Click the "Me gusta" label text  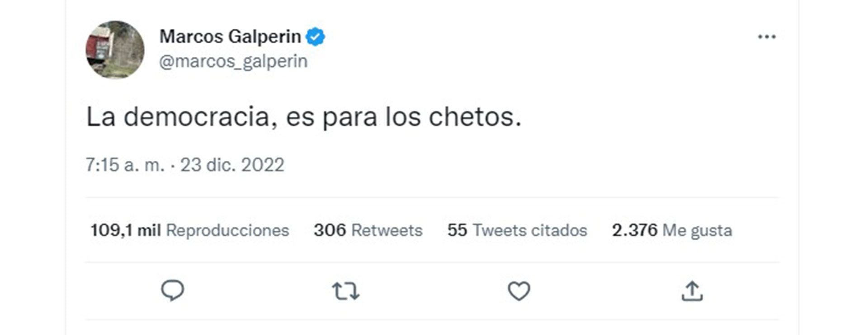coord(697,230)
